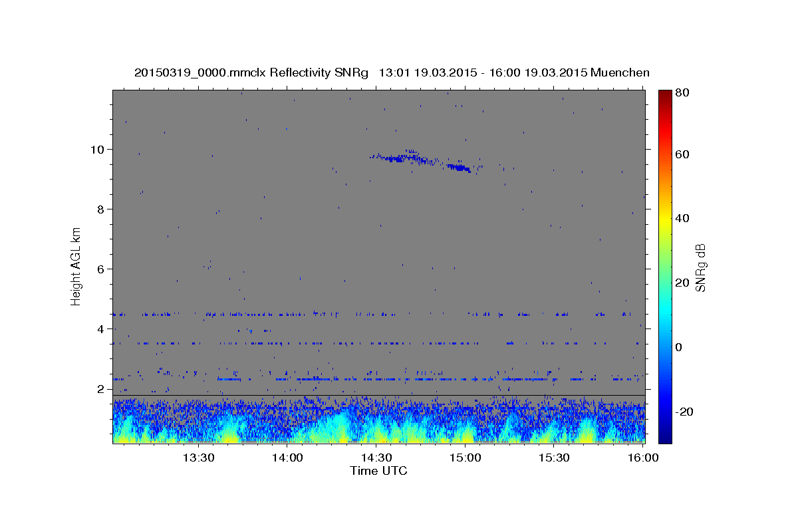Viewport: 798px width, 532px height.
Task: Click the colorbar value 40
Action: 684,218
